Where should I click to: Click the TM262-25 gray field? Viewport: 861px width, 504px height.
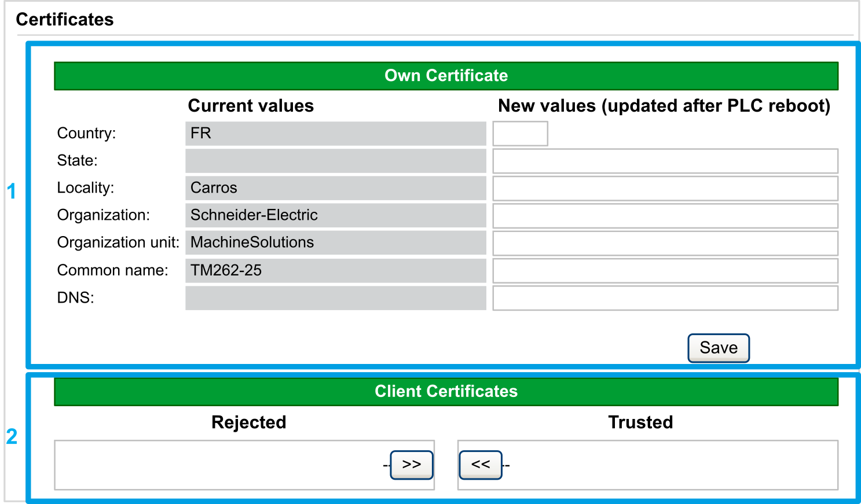[335, 270]
